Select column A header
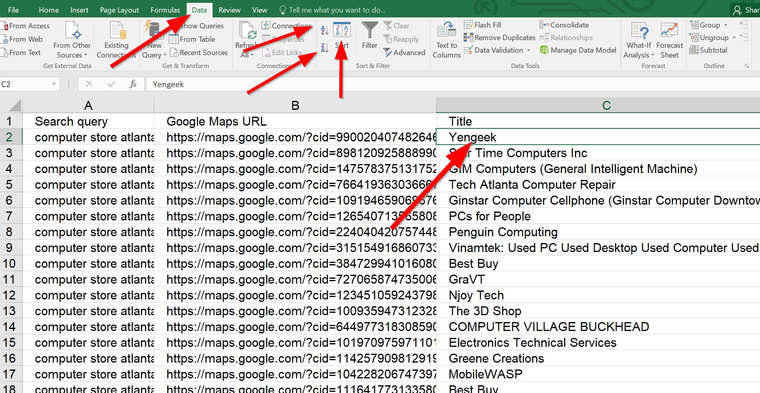This screenshot has width=760, height=393. tap(88, 105)
